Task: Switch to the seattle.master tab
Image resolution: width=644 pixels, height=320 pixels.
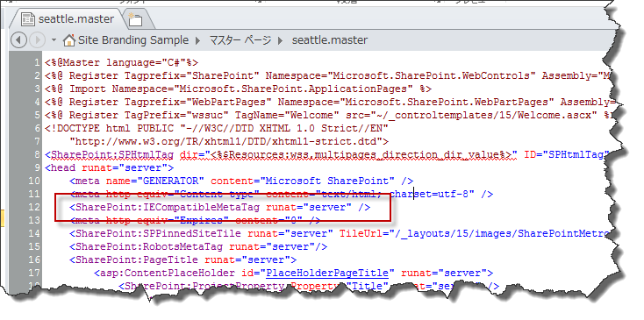Action: click(68, 19)
